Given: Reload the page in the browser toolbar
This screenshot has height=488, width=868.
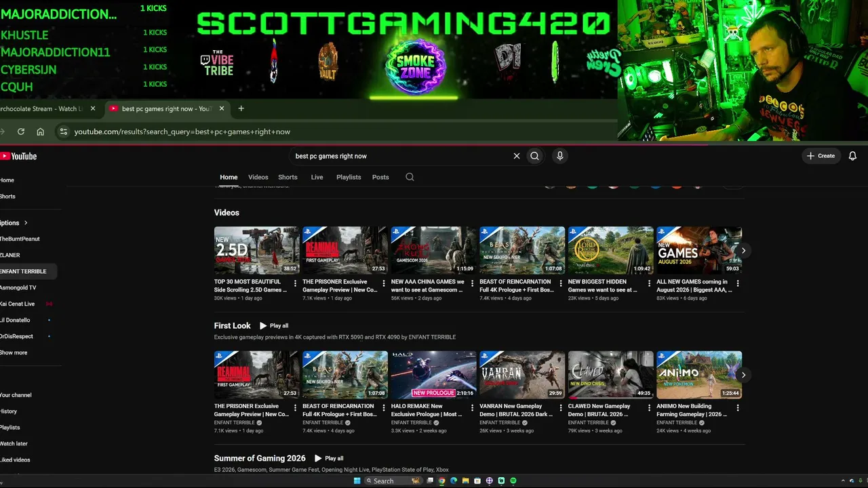Looking at the screenshot, I should pos(21,131).
